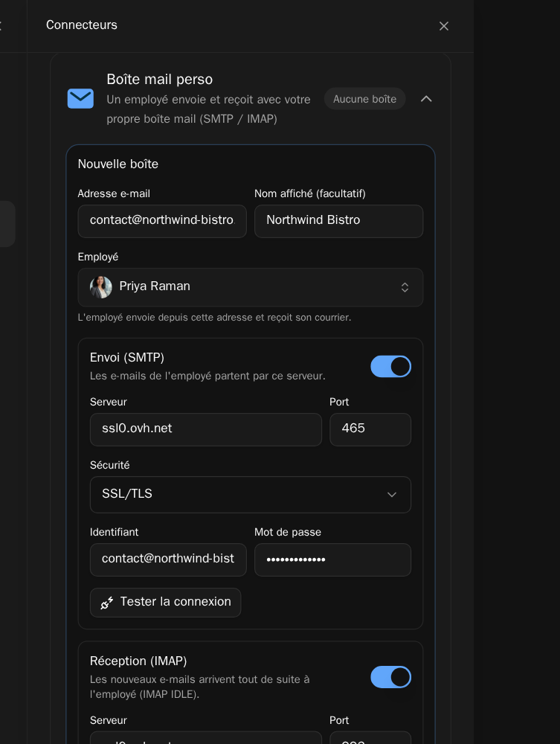The image size is (560, 744).
Task: Disable the Réception (IMAP) toggle
Action: click(390, 676)
